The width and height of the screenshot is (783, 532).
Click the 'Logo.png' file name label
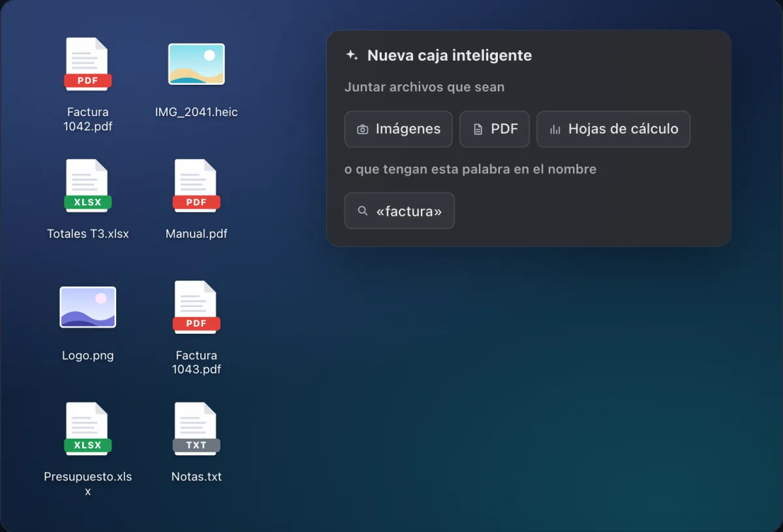point(88,355)
